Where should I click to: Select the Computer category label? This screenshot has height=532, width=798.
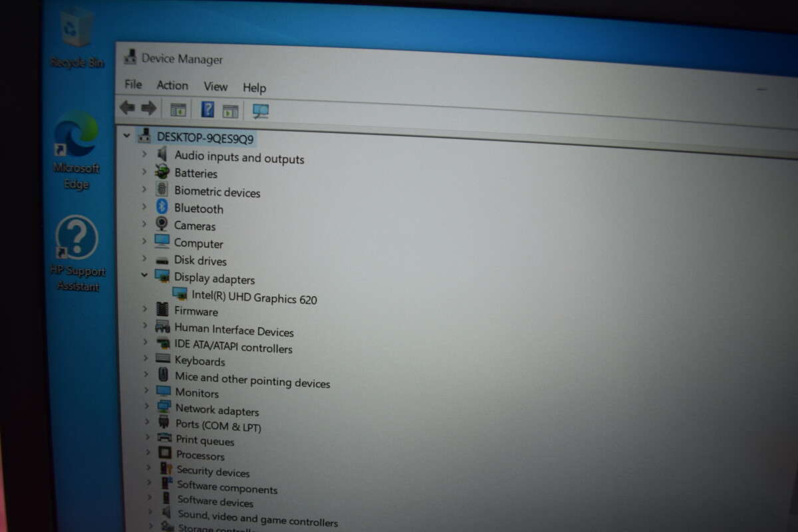pos(199,243)
